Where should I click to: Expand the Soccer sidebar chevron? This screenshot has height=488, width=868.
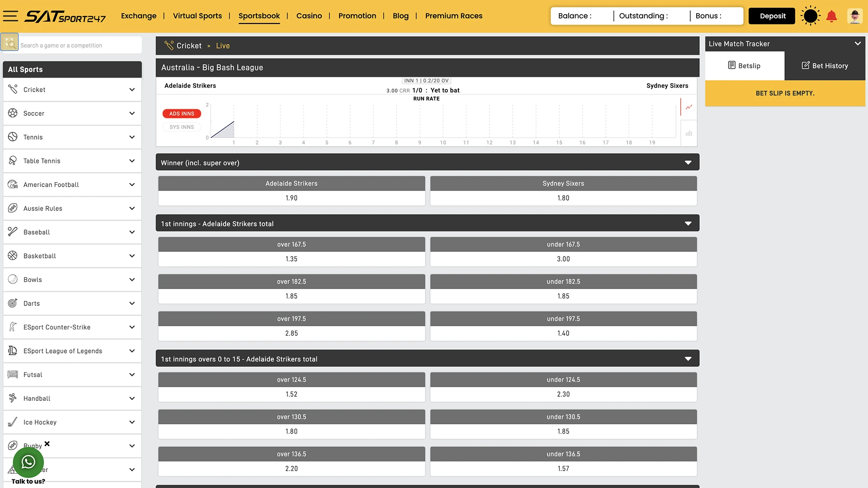pos(132,113)
